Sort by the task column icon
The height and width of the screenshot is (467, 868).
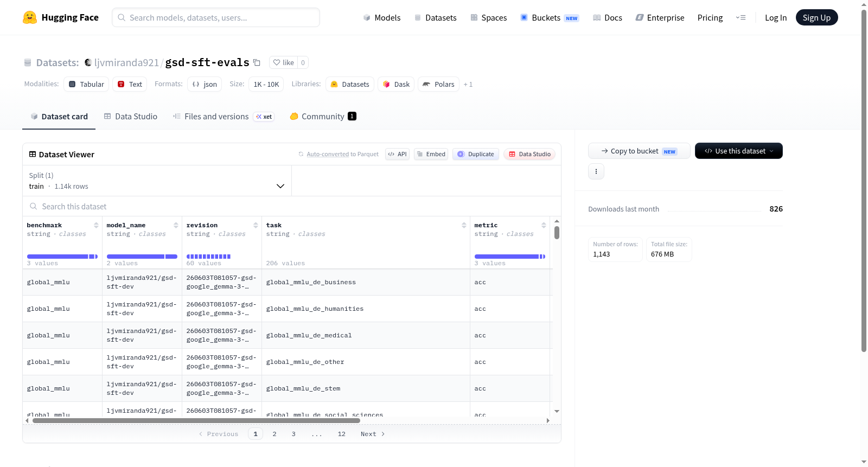(x=464, y=225)
